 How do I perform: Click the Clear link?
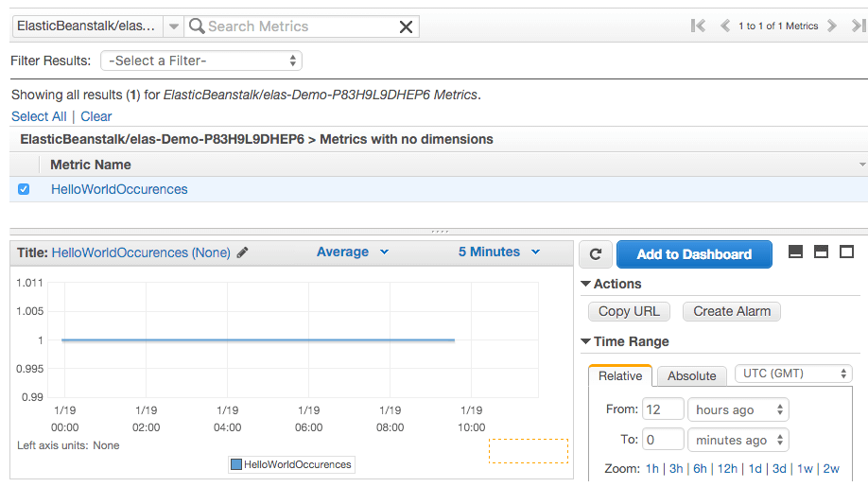[96, 116]
